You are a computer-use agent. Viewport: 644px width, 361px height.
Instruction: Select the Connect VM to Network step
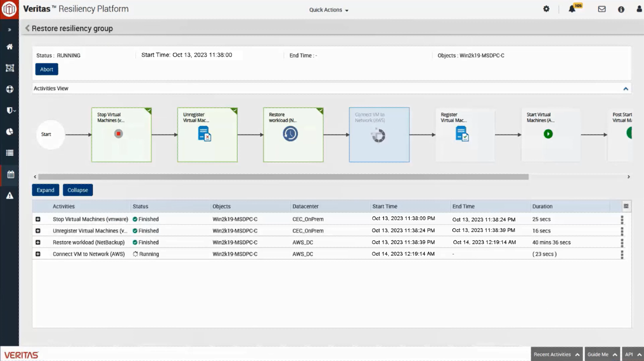pyautogui.click(x=379, y=135)
